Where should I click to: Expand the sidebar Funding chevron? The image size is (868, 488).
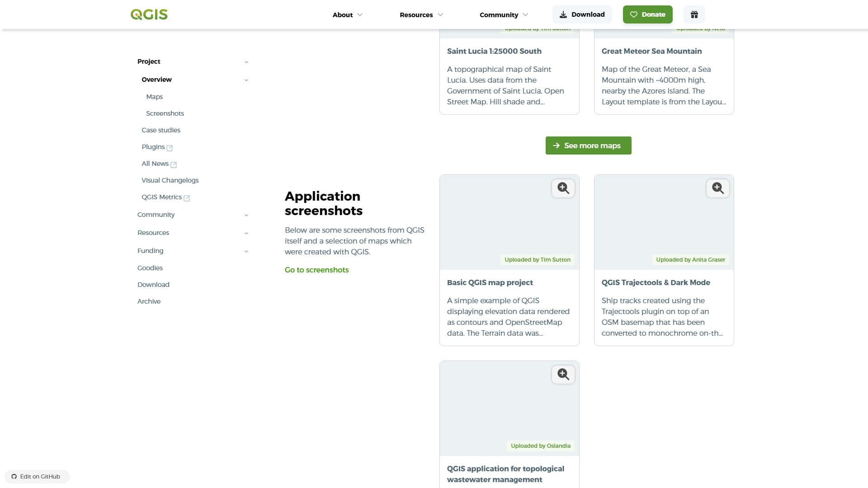click(246, 251)
